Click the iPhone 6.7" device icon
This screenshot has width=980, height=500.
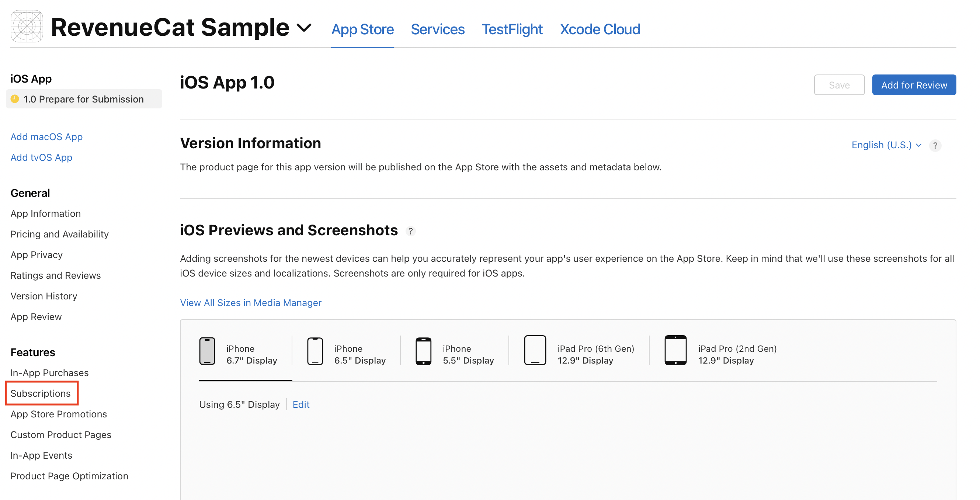[207, 351]
